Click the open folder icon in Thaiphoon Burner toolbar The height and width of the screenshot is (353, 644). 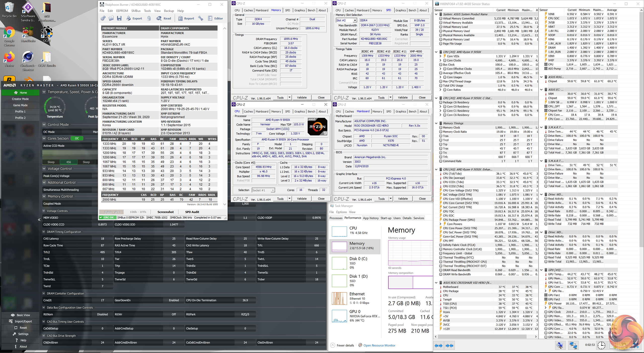click(x=111, y=18)
